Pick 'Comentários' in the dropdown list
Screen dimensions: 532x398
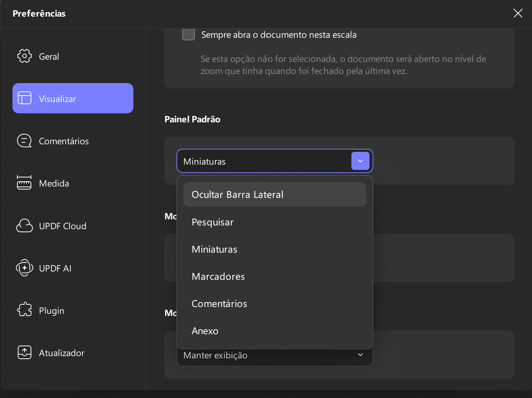(x=275, y=304)
